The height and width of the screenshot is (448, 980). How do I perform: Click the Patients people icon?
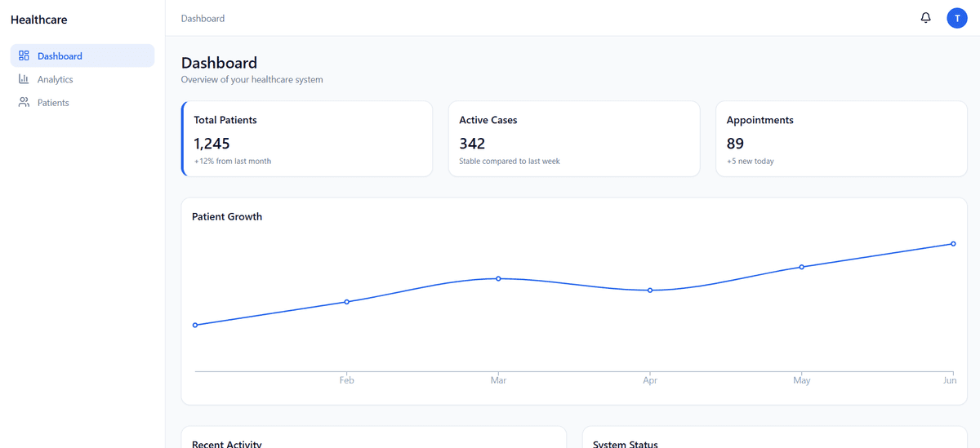click(24, 103)
